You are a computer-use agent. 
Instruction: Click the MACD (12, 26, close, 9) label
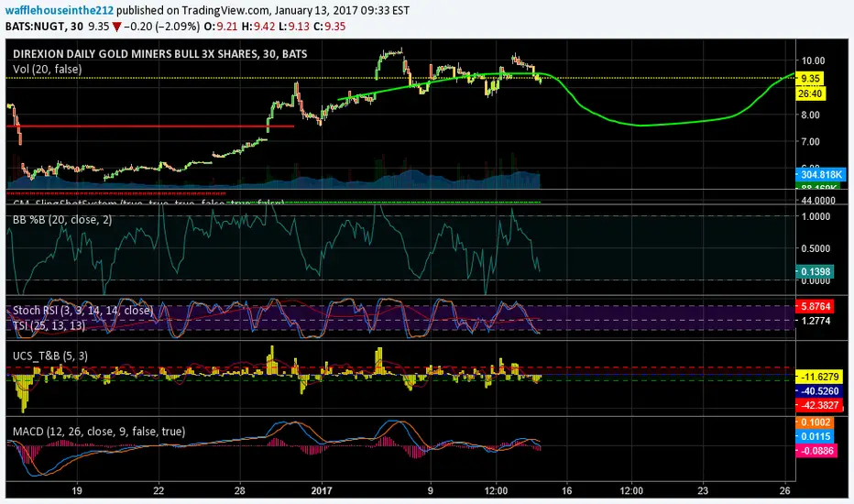click(x=99, y=432)
